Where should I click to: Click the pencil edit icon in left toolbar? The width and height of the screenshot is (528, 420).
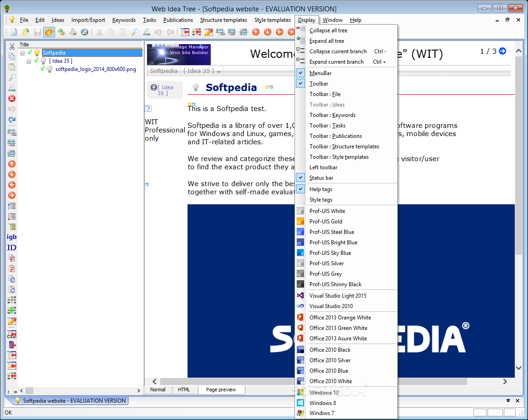point(12,321)
